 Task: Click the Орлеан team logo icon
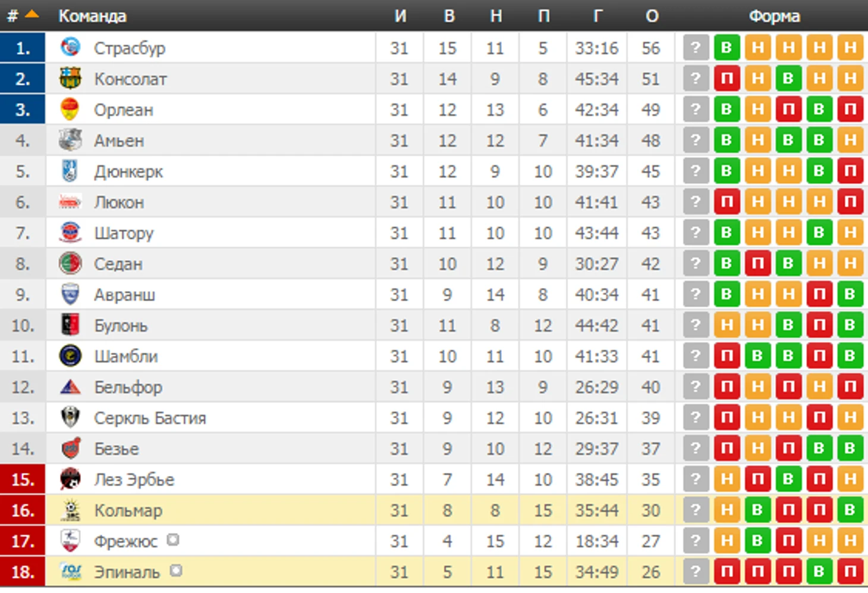70,109
